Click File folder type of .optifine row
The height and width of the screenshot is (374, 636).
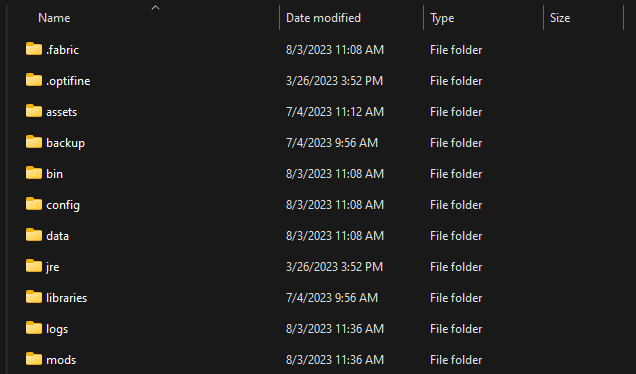456,81
